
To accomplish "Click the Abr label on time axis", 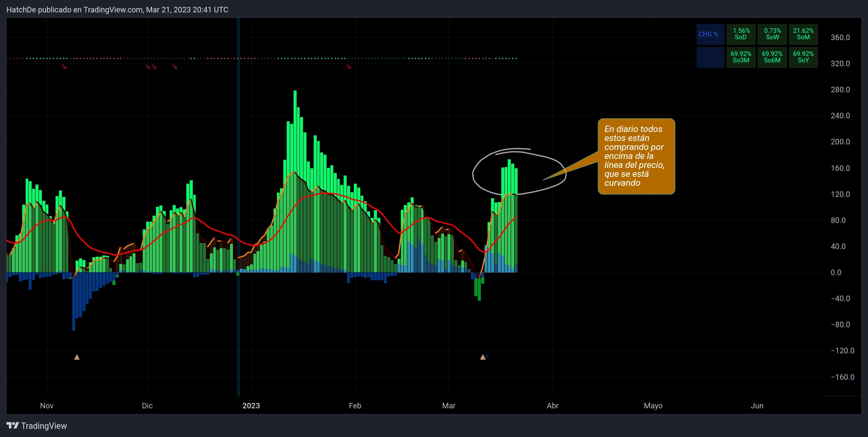I will [x=553, y=406].
